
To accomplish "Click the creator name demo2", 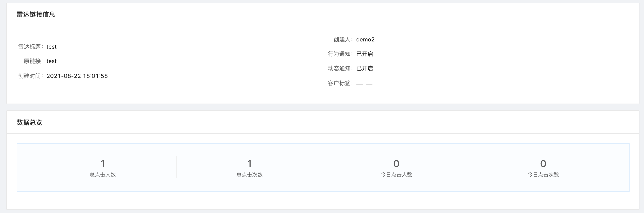I will (x=365, y=39).
